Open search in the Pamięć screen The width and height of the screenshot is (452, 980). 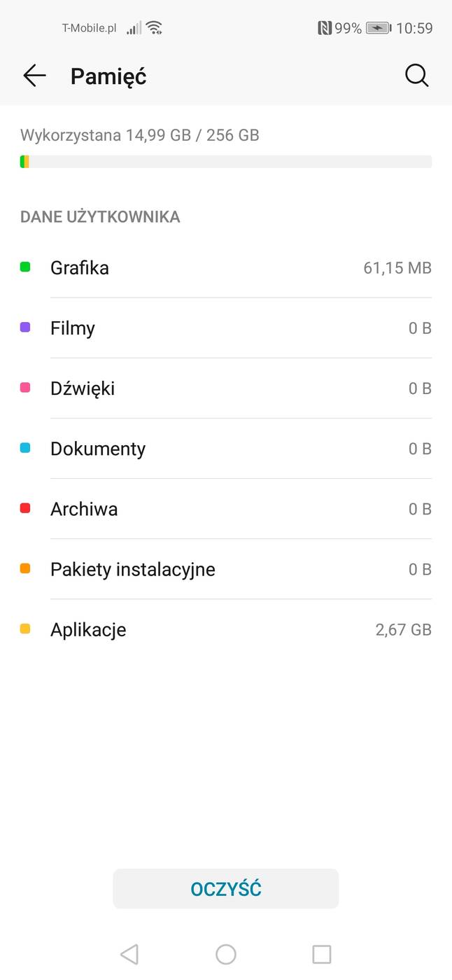(416, 76)
